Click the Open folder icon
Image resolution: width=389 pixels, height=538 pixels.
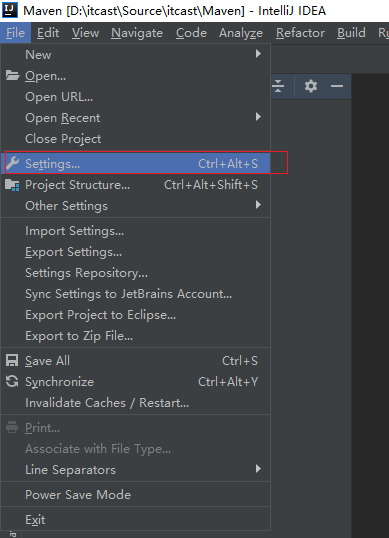pos(12,75)
